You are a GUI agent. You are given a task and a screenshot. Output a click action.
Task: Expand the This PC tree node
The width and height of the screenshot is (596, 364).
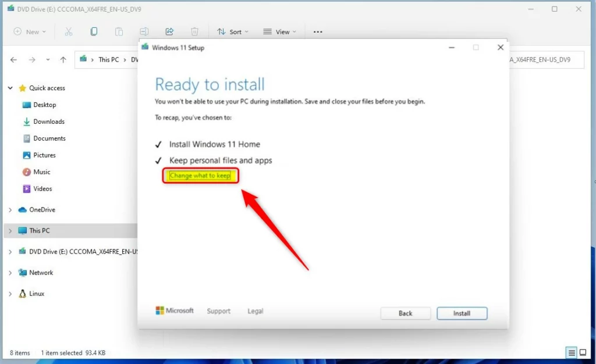pos(10,230)
